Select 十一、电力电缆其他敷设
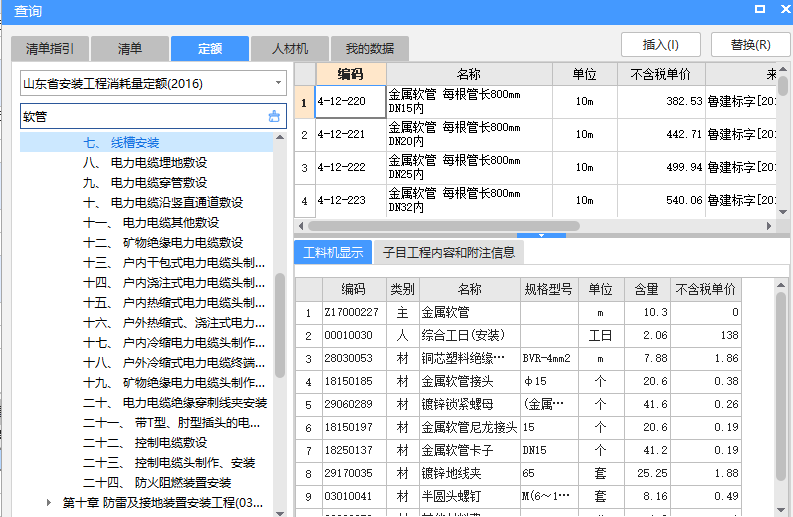The height and width of the screenshot is (517, 793). (151, 223)
